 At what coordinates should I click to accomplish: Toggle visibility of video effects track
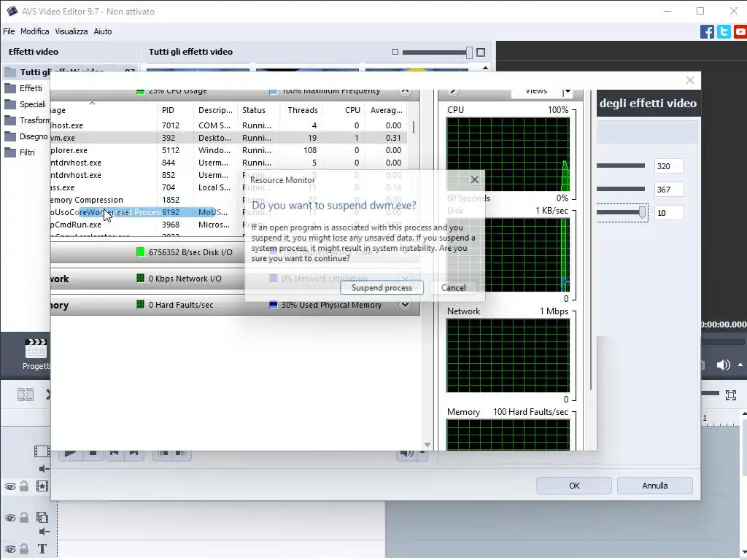tap(10, 486)
